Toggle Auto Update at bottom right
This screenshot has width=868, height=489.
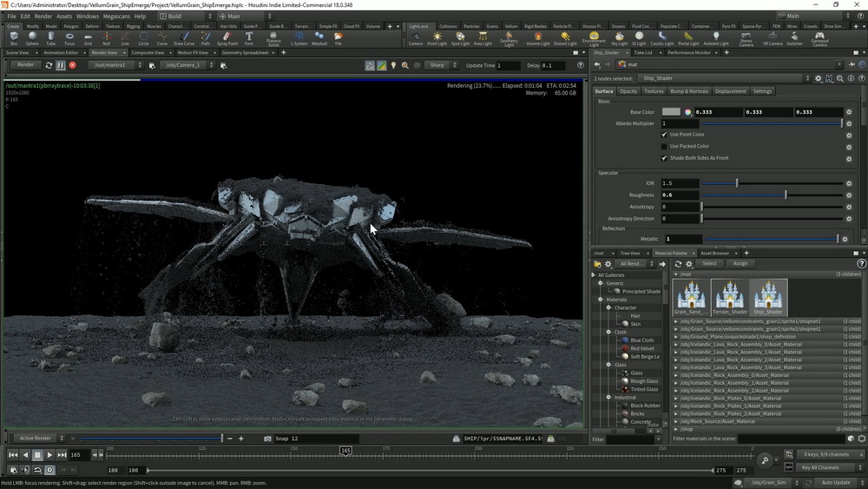pos(835,482)
